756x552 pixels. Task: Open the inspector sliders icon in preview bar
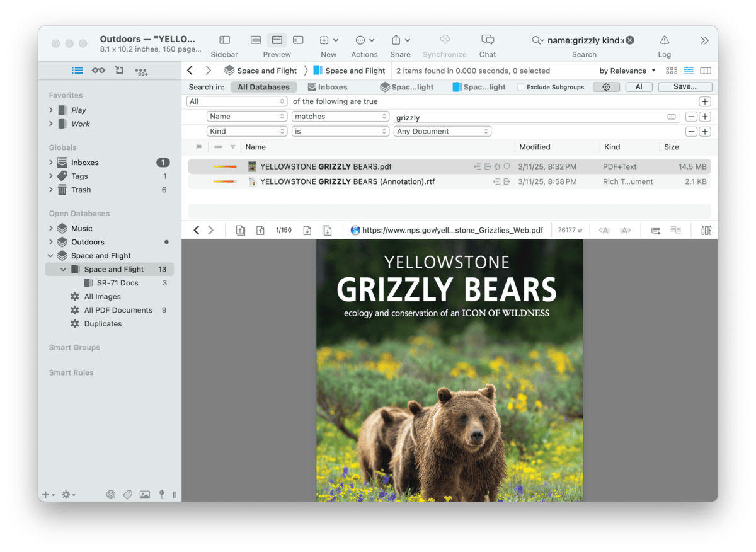pyautogui.click(x=706, y=230)
